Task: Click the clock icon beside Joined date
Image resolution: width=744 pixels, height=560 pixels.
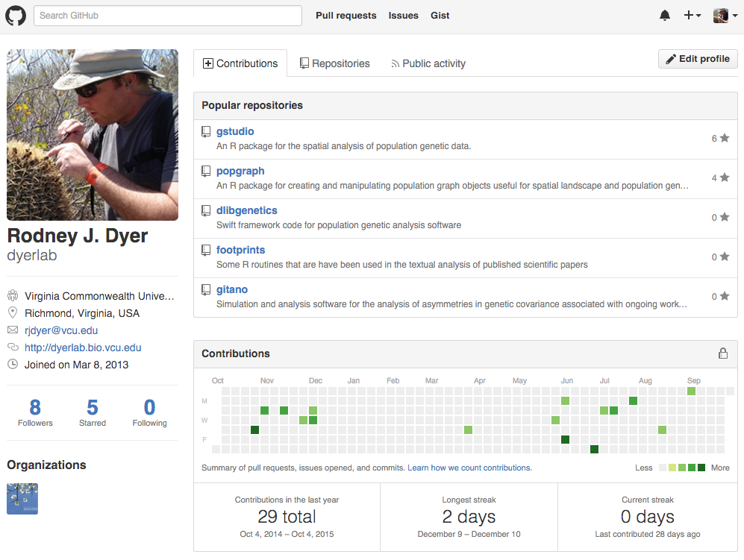Action: [x=13, y=364]
